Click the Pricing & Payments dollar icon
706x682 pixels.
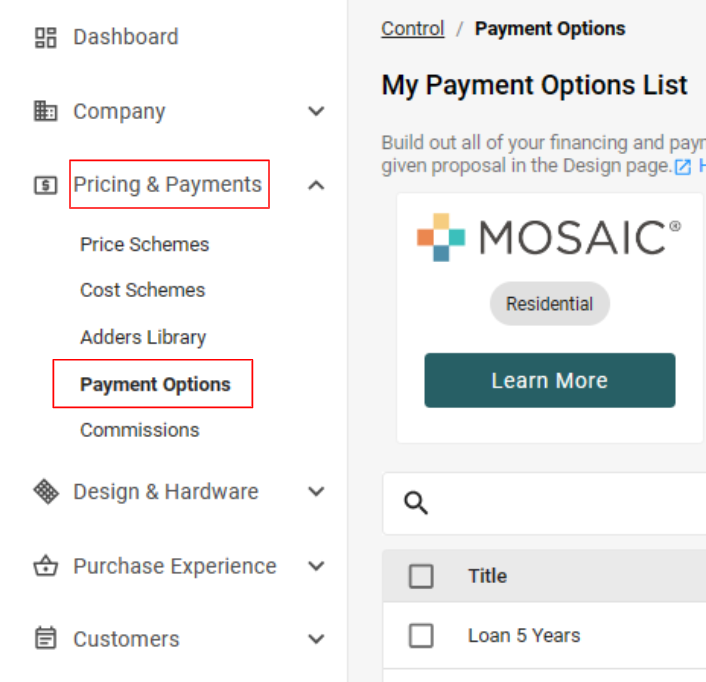(45, 185)
